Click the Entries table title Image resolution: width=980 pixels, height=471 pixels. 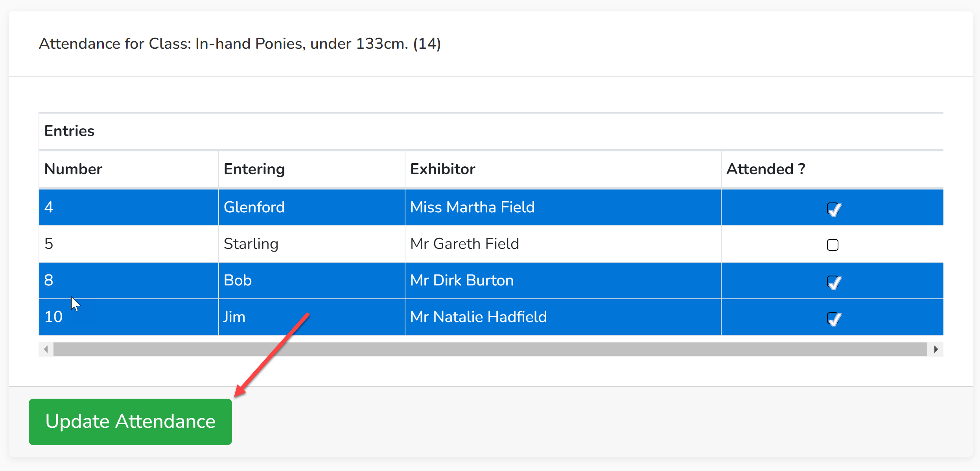pos(69,131)
